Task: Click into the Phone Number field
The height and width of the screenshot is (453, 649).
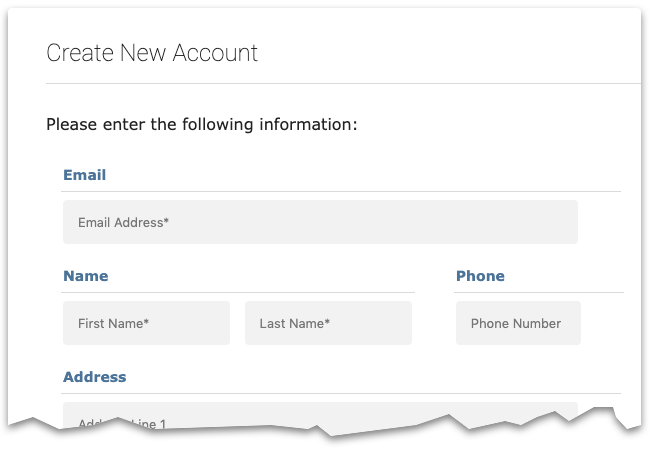Action: coord(517,323)
